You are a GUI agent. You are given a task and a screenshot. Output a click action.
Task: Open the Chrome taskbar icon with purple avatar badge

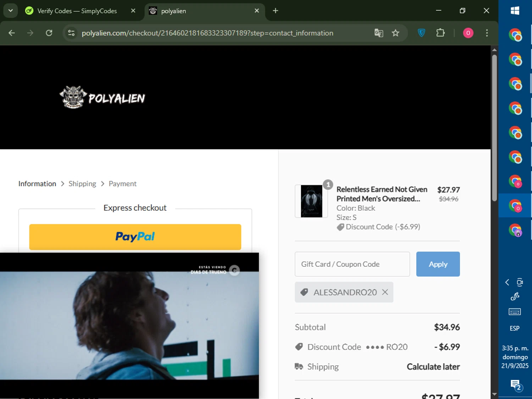click(515, 230)
